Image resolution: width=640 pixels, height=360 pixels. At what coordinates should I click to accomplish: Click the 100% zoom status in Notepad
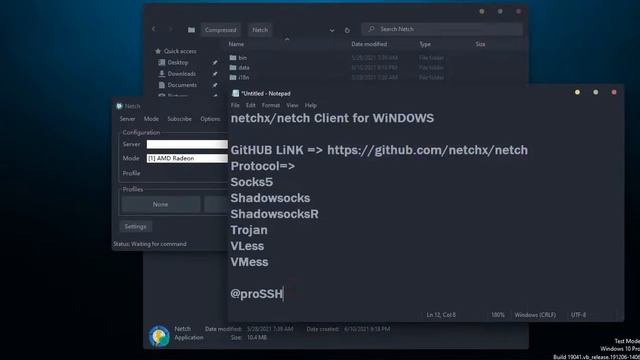[498, 315]
